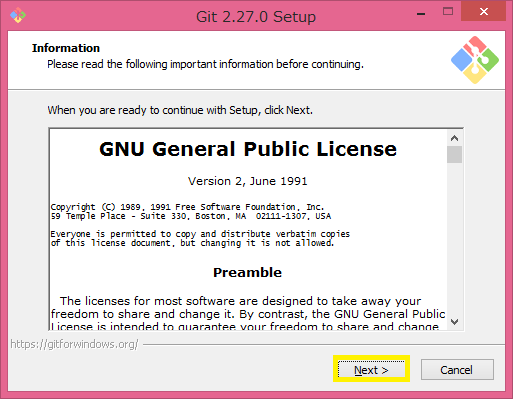Click the 'The licenses for most software' line
The width and height of the screenshot is (513, 399).
240,301
